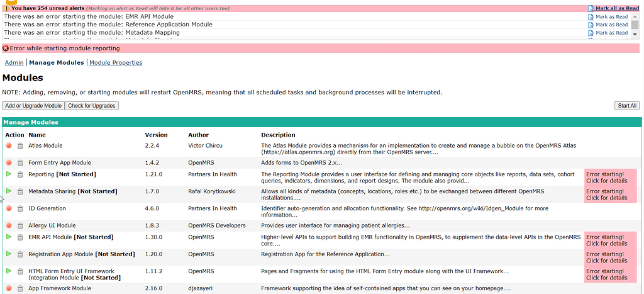Start the Metadata Sharing module

pos(9,191)
